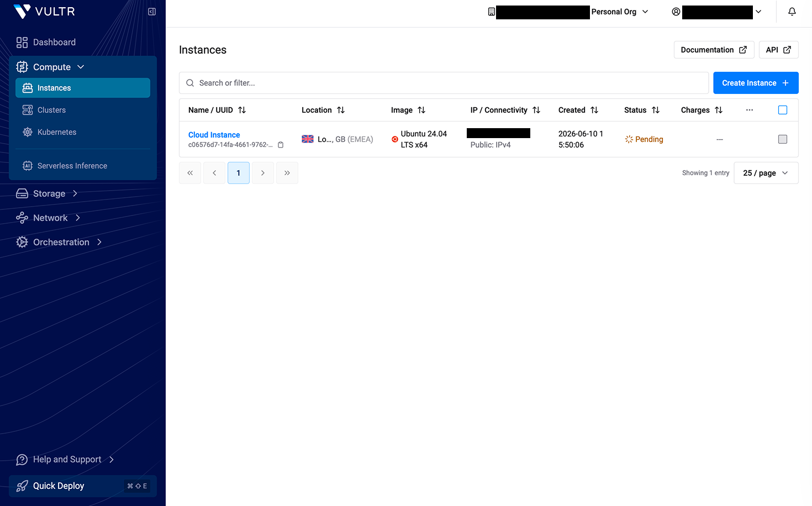Go to previous page arrow
This screenshot has height=506, width=812.
click(x=214, y=173)
